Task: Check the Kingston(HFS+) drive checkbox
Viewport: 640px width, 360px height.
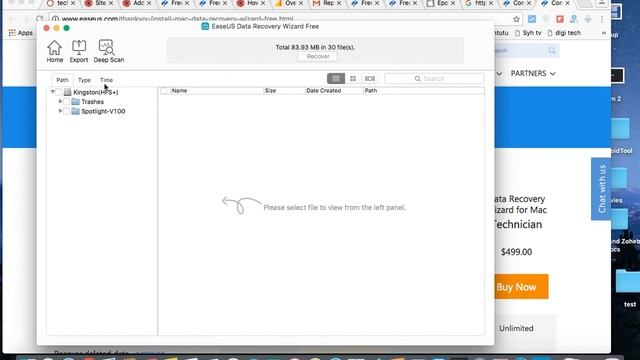Action: tap(58, 92)
